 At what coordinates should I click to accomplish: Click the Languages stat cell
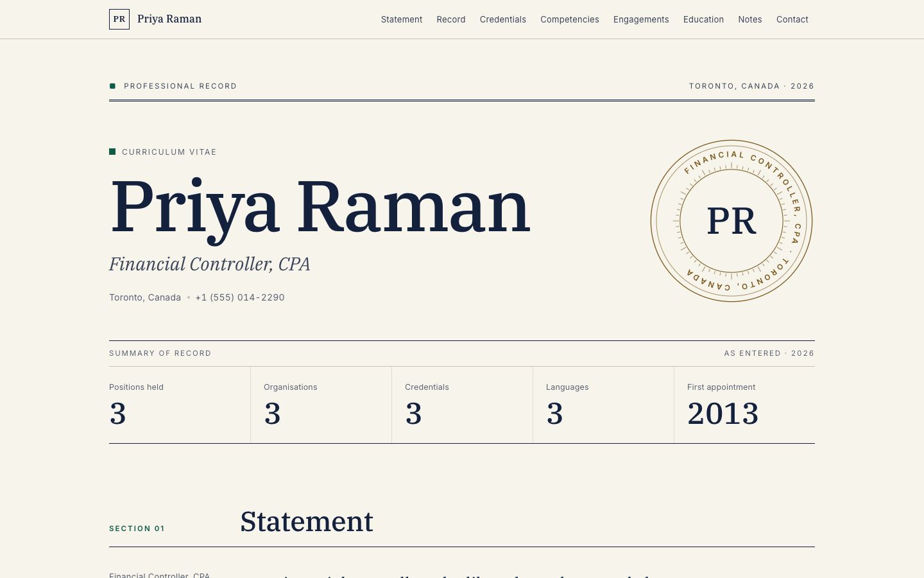[603, 405]
